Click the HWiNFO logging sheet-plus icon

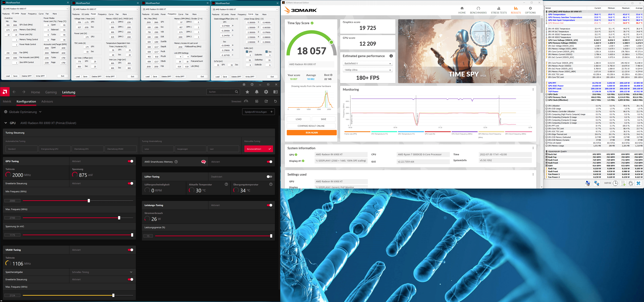[623, 183]
